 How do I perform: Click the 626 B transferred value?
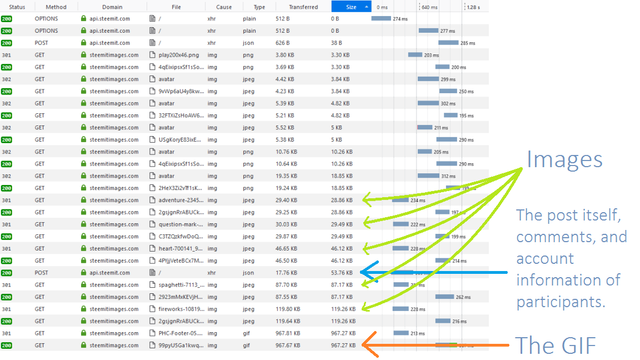(x=282, y=43)
